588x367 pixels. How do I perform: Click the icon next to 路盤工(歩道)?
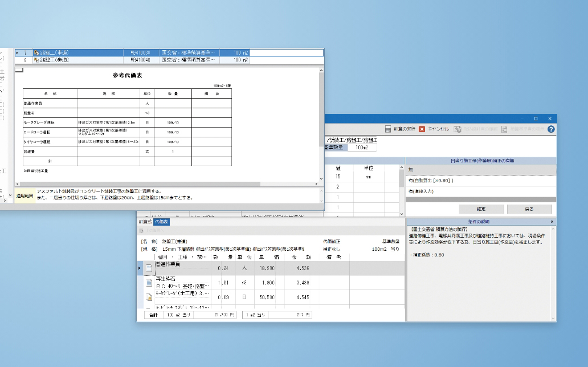36,59
